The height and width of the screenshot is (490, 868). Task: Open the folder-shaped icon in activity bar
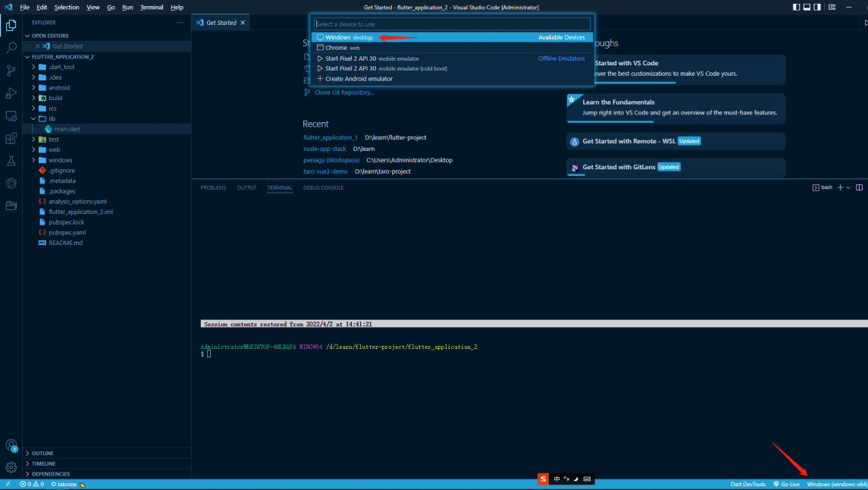pos(11,206)
